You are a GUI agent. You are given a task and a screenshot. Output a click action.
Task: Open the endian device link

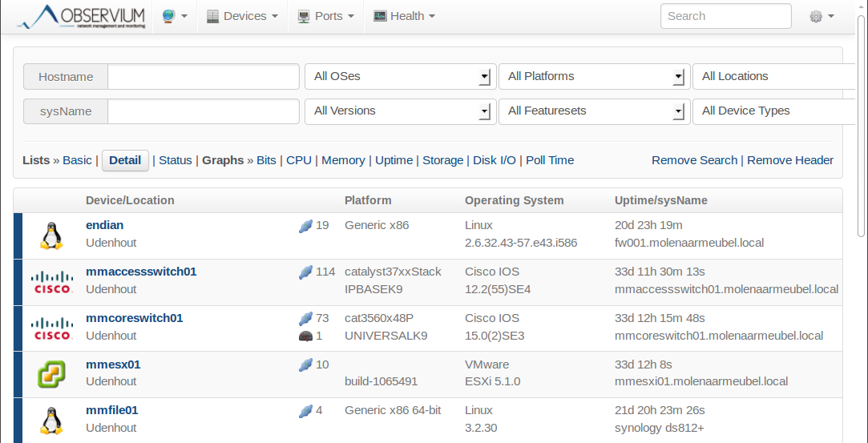105,225
